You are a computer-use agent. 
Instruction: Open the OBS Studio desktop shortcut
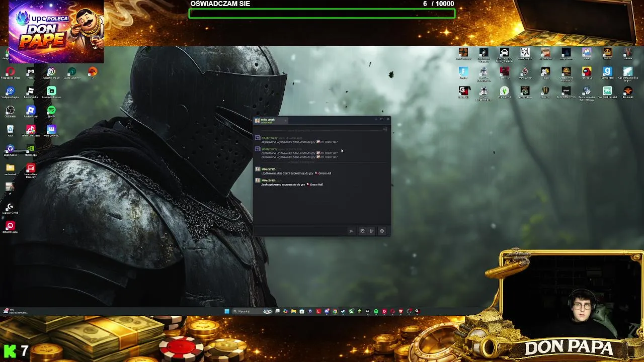coord(10,112)
